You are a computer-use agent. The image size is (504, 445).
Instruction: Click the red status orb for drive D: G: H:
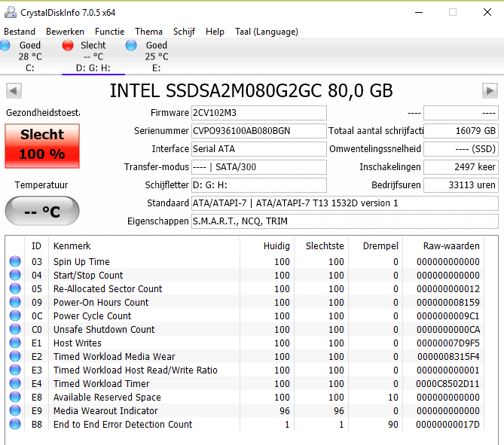point(68,45)
